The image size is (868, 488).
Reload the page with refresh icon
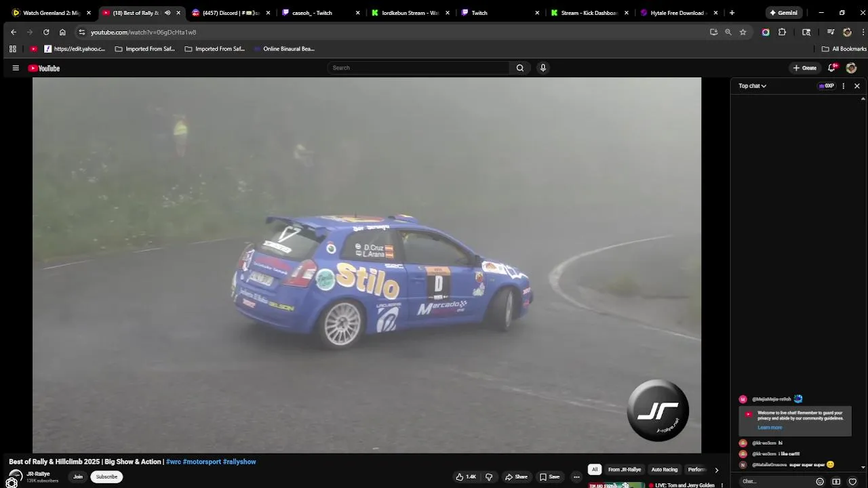46,32
